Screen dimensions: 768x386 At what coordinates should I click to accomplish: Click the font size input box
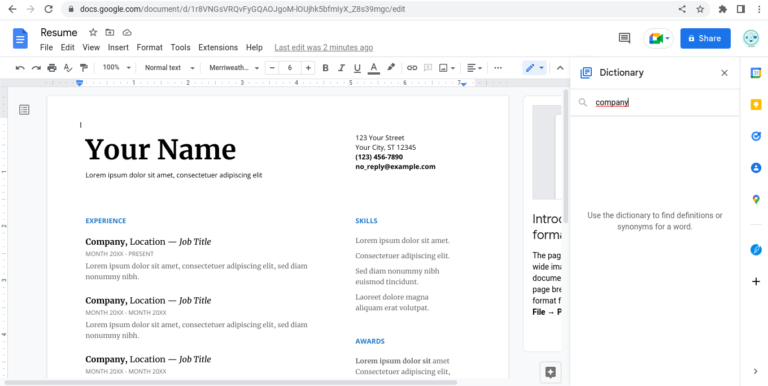coord(290,68)
